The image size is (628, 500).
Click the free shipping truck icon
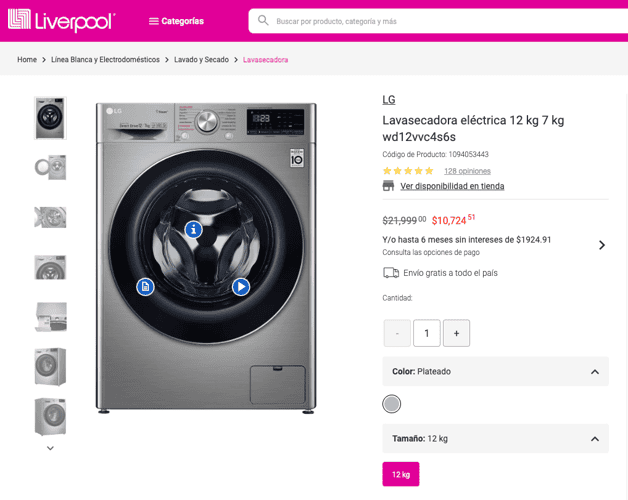tap(391, 273)
